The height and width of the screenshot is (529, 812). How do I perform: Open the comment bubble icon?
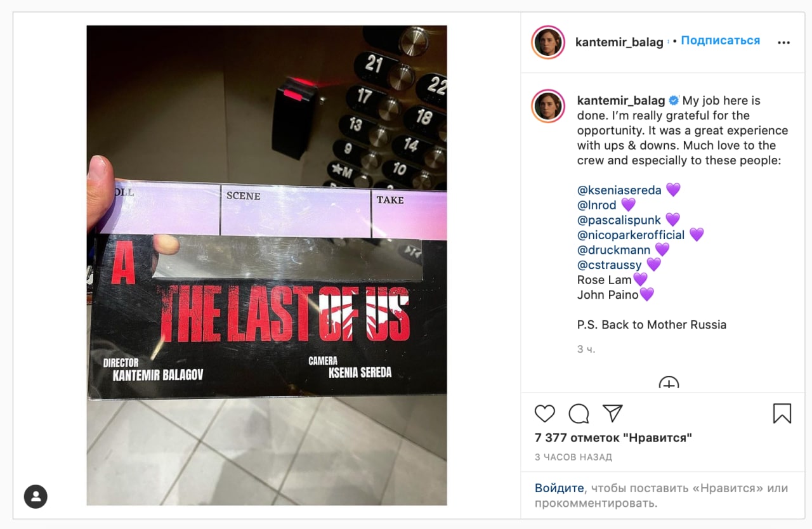tap(579, 414)
